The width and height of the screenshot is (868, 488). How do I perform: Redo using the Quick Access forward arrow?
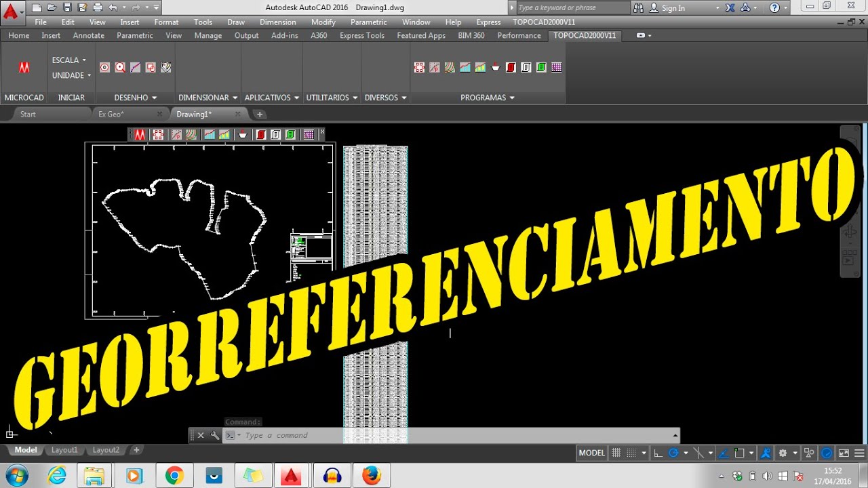coord(136,7)
